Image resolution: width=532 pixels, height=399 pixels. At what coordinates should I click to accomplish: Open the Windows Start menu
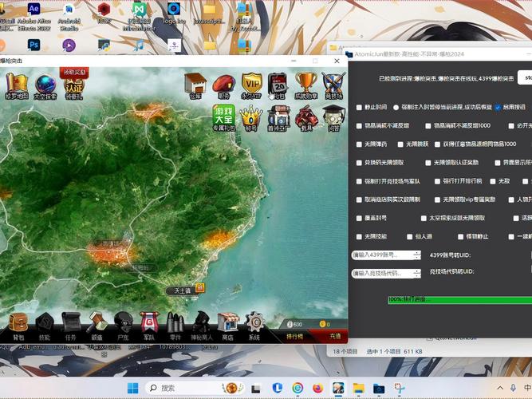[132, 388]
